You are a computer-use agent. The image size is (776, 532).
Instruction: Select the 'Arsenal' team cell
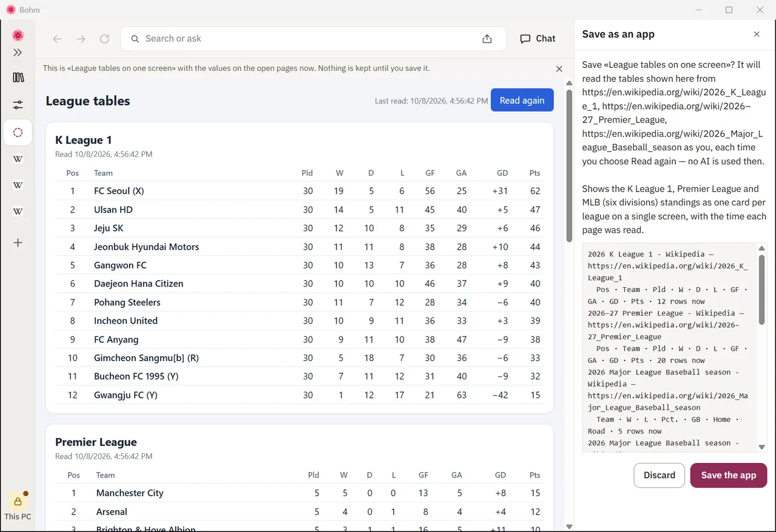[x=112, y=512]
